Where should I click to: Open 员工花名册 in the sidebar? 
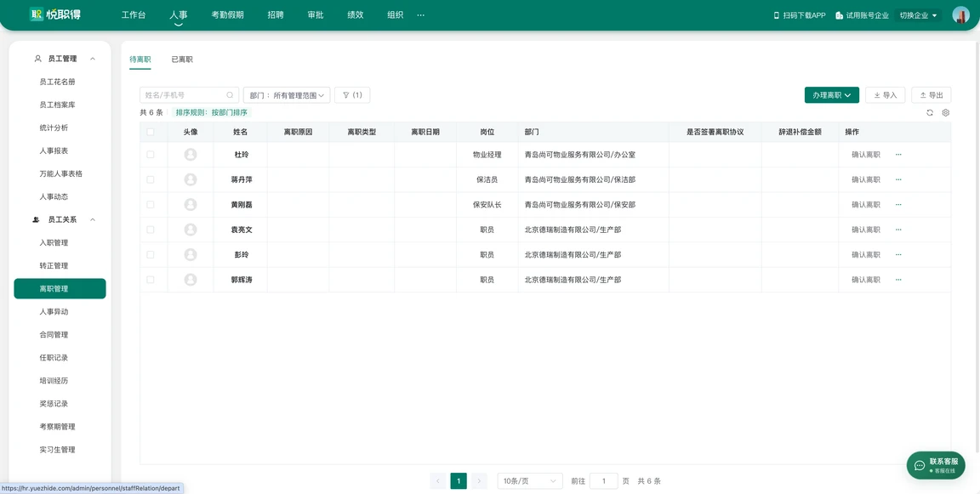(57, 82)
